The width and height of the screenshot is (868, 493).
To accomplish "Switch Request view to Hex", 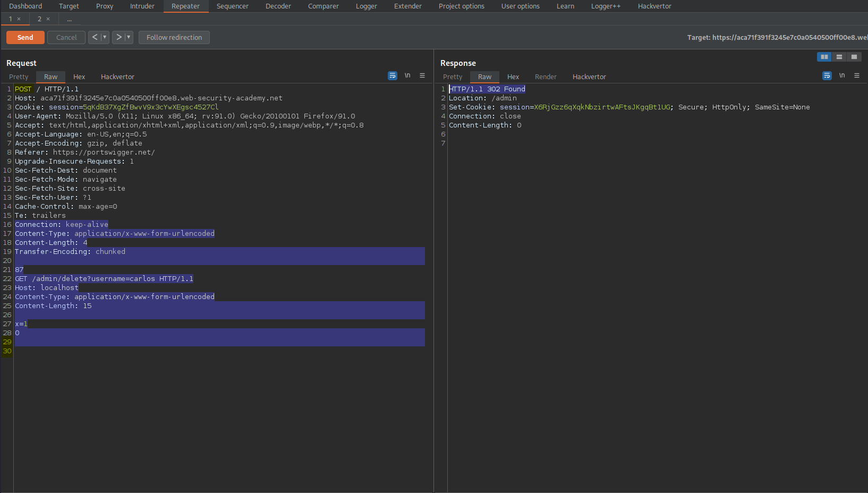I will coord(79,77).
